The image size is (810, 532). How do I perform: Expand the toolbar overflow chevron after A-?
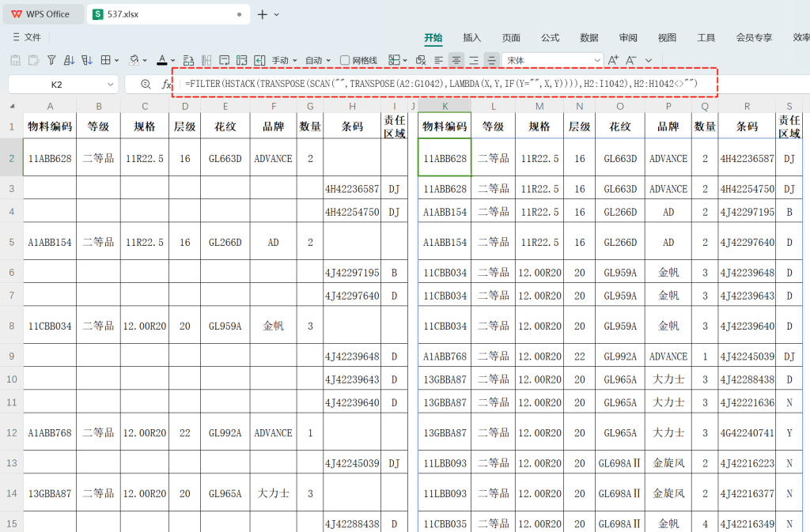649,60
